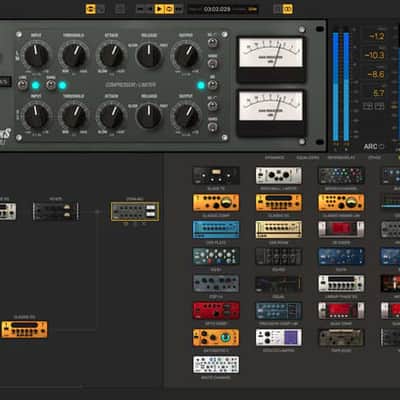Toggle the ARC button below the meters
The height and width of the screenshot is (400, 400).
tap(374, 146)
